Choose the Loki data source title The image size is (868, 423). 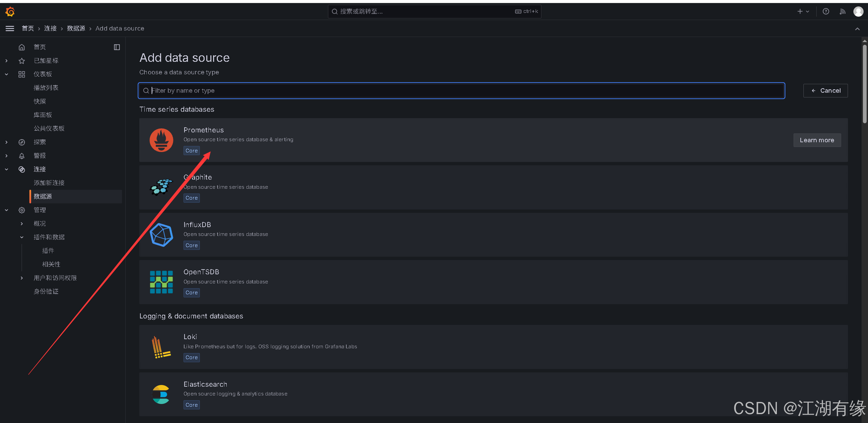(190, 337)
